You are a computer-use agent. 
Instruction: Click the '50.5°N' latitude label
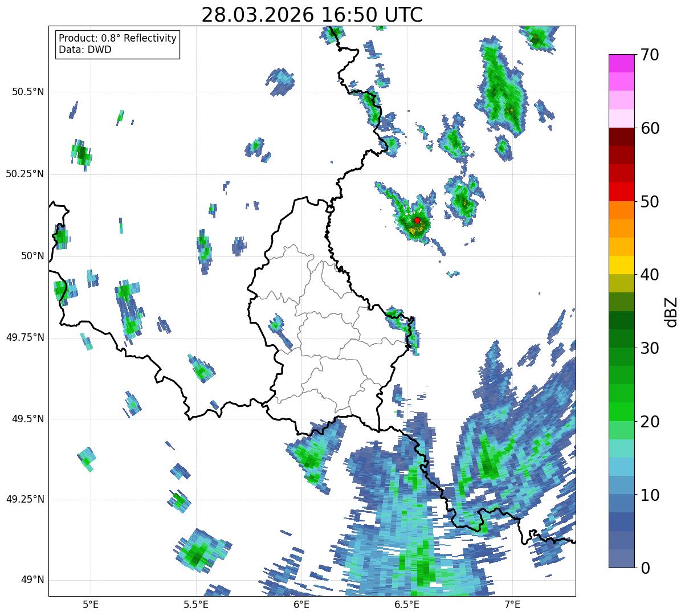point(28,92)
